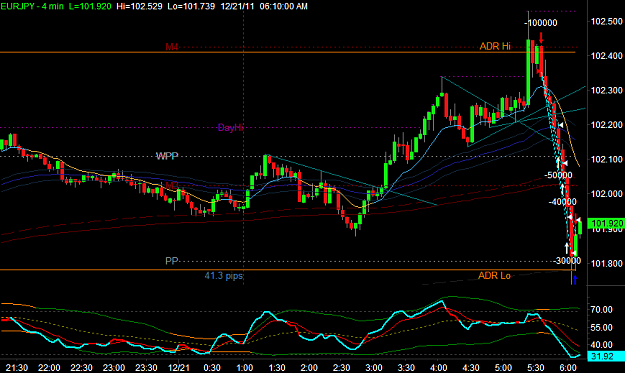This screenshot has height=373, width=625.
Task: Select the ADR Lo level label
Action: (x=494, y=276)
